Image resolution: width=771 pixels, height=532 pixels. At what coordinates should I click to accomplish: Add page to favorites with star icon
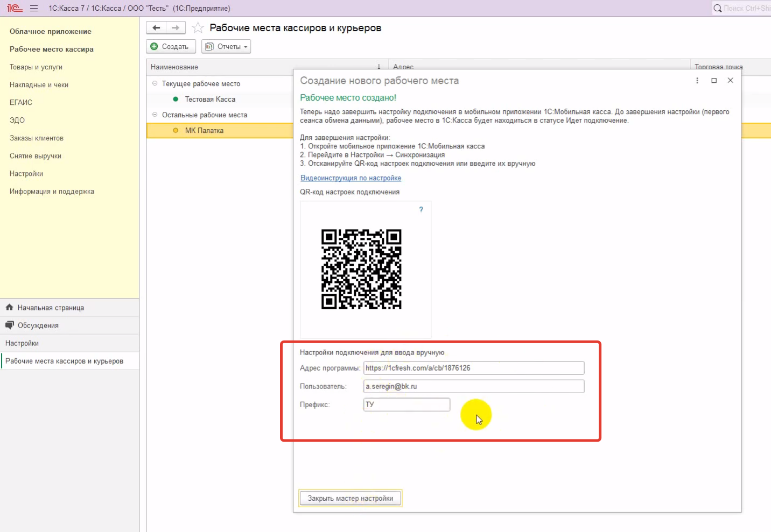pos(198,28)
